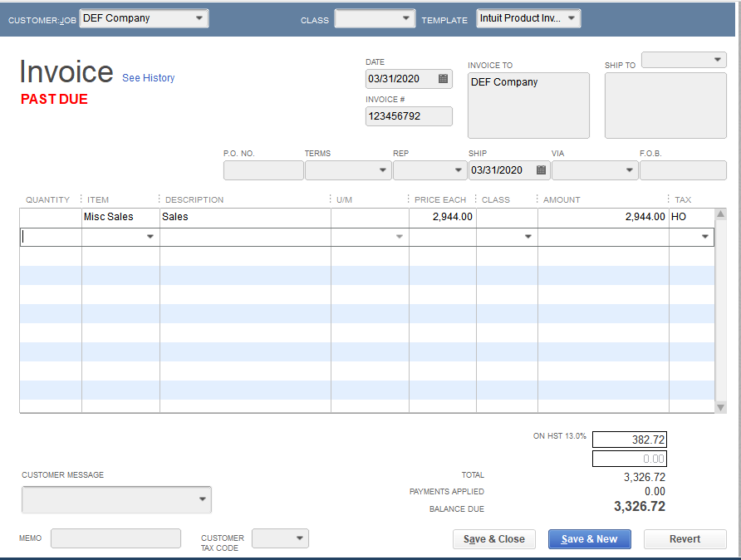741x560 pixels.
Task: Click the P.O. No. field
Action: coord(263,170)
